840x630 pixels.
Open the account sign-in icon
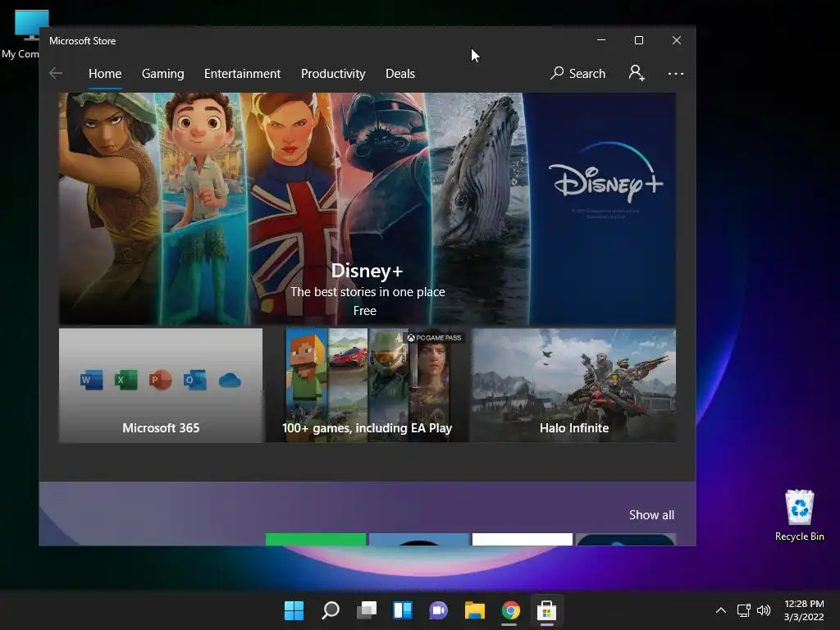pos(637,73)
